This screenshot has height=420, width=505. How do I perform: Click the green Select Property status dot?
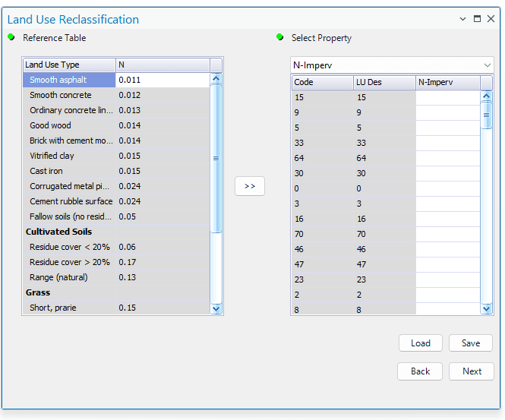coord(280,37)
